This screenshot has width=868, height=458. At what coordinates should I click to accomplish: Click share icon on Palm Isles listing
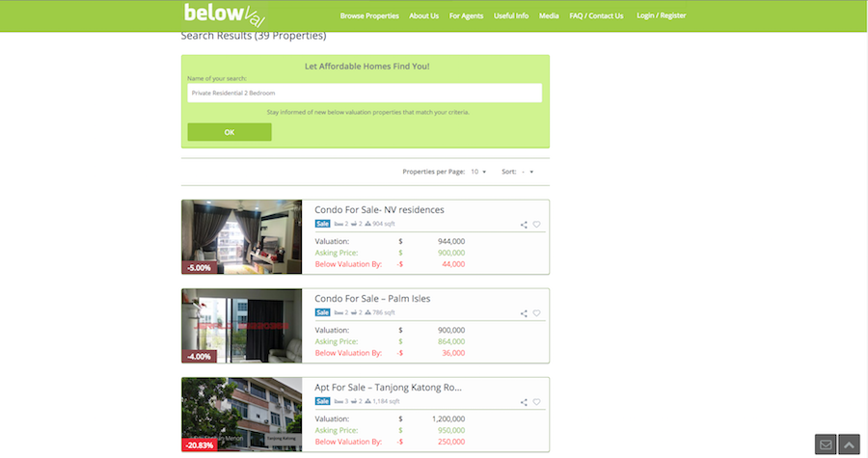pos(524,313)
